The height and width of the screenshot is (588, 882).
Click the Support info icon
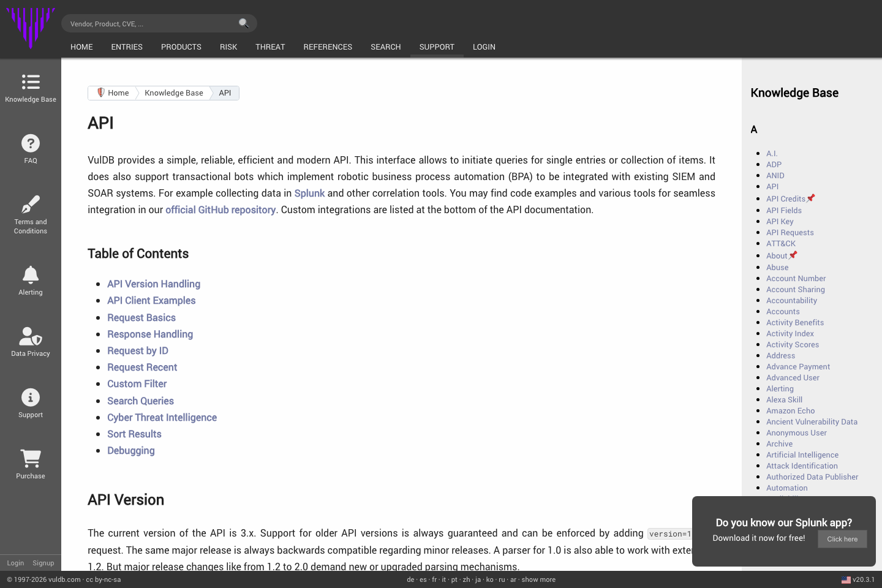click(30, 398)
